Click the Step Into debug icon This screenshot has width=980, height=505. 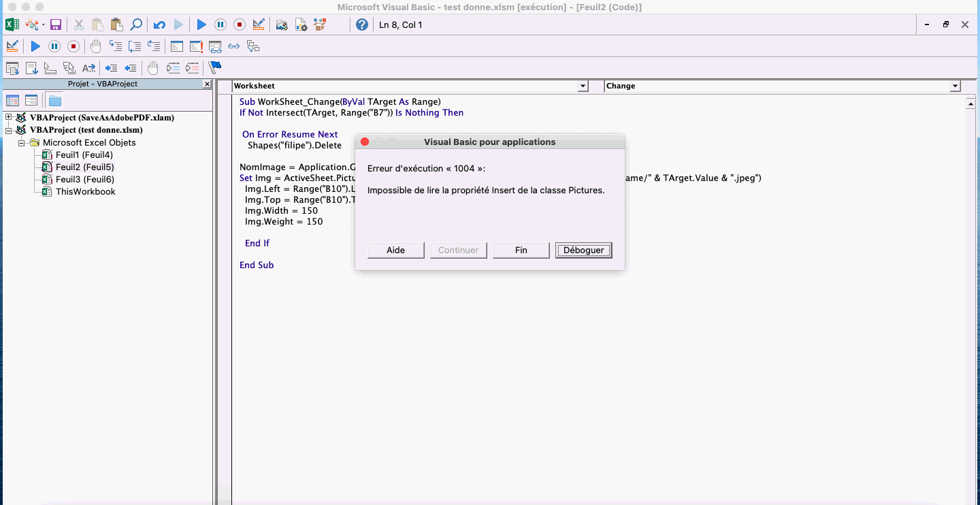[116, 46]
